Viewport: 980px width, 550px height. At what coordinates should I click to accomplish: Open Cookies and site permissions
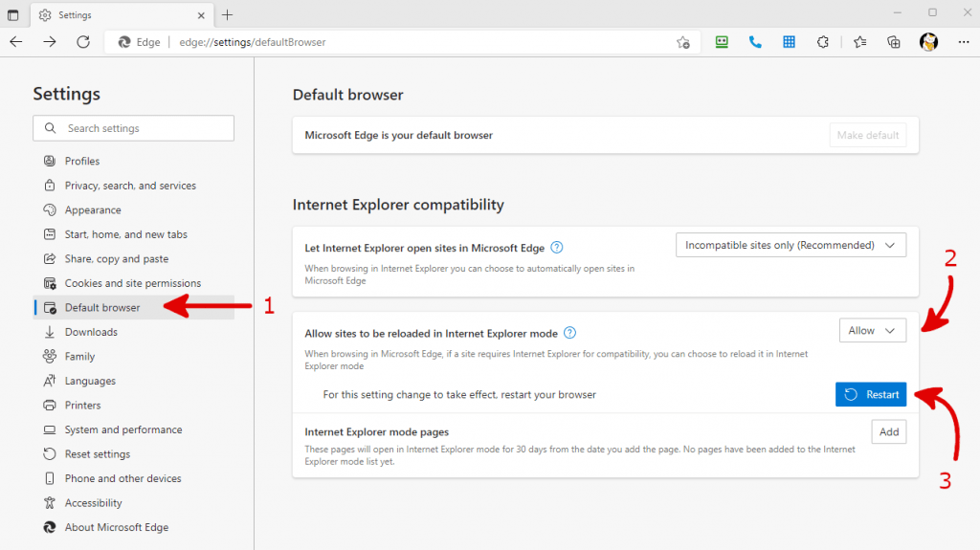click(x=134, y=283)
